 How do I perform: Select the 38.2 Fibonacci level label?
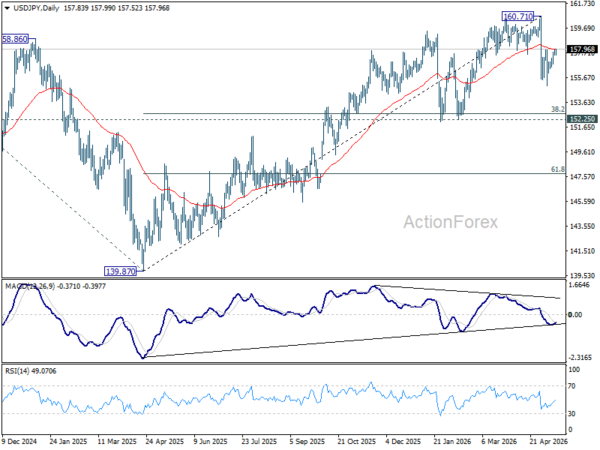(558, 109)
